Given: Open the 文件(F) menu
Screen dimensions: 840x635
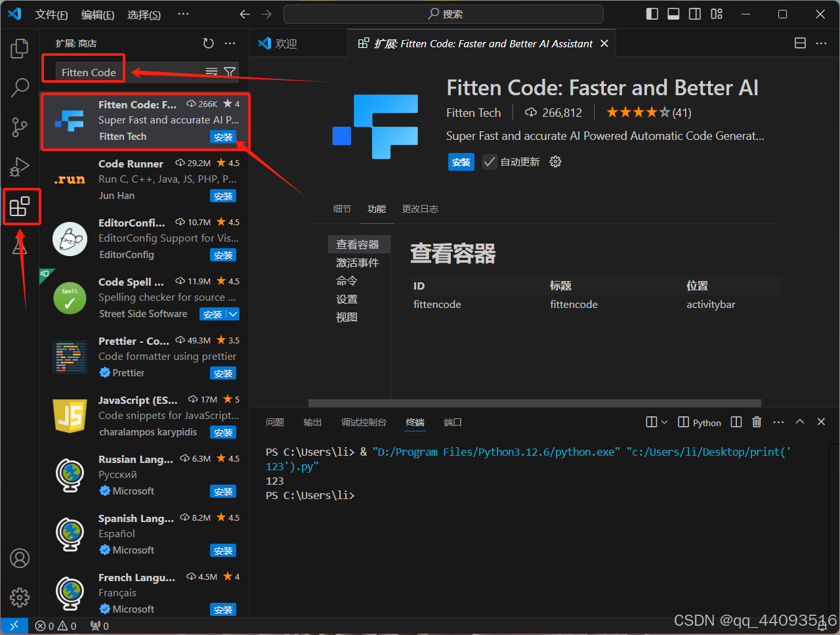Looking at the screenshot, I should pos(51,14).
